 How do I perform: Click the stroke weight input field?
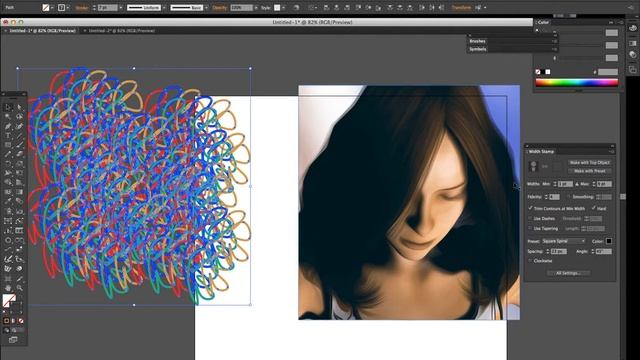coord(108,8)
